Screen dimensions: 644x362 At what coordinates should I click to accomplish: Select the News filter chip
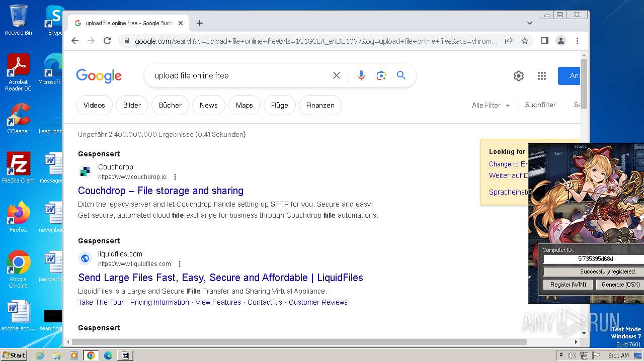click(x=208, y=105)
